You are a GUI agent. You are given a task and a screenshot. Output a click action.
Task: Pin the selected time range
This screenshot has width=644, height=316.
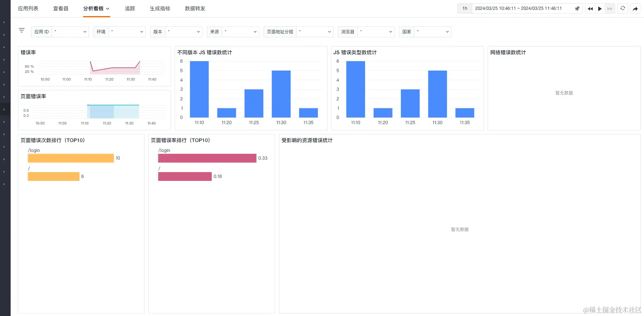coord(577,8)
